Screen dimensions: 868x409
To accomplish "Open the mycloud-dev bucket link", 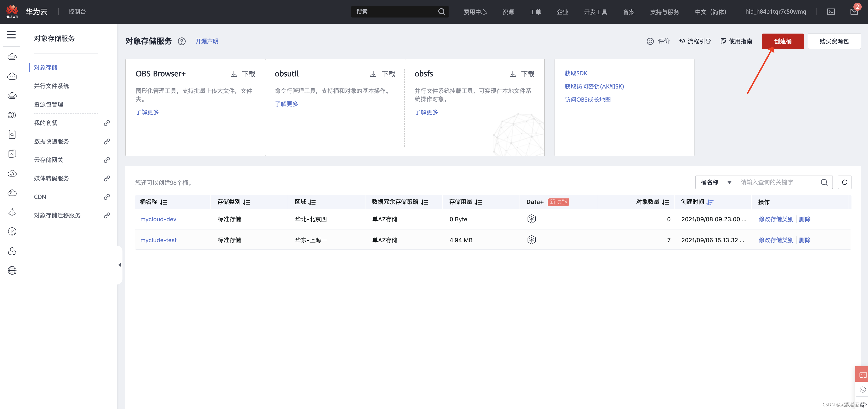I will 158,219.
